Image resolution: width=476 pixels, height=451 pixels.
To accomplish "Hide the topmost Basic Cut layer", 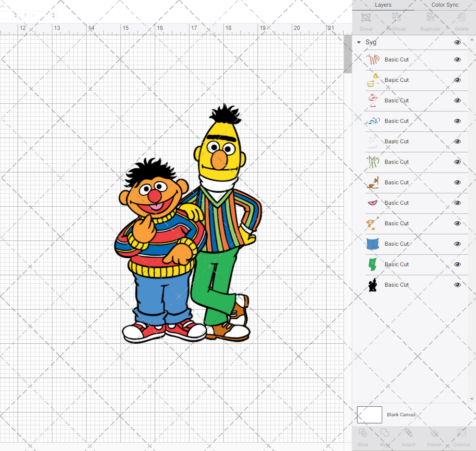I will point(457,59).
